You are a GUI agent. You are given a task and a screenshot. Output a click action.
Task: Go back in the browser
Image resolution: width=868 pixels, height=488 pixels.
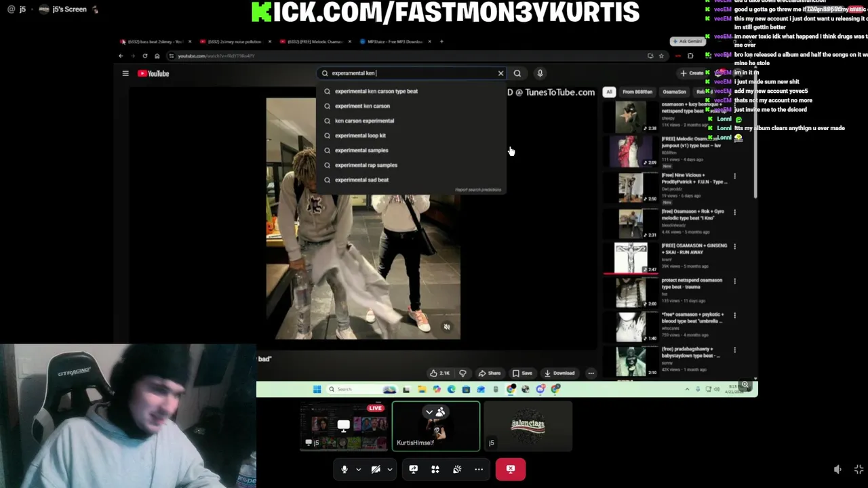pos(121,56)
